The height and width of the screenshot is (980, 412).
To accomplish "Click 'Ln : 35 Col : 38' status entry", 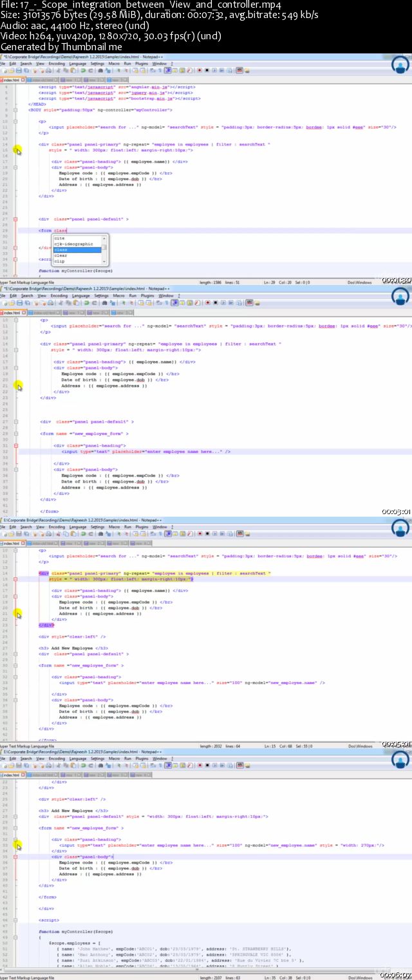I will (279, 977).
